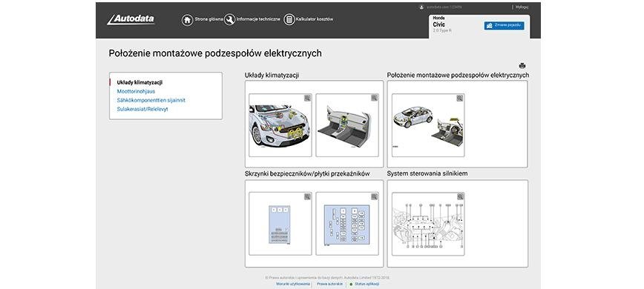The width and height of the screenshot is (644, 289).
Task: Click the electrical components section heading above thumbnail
Action: (x=458, y=75)
